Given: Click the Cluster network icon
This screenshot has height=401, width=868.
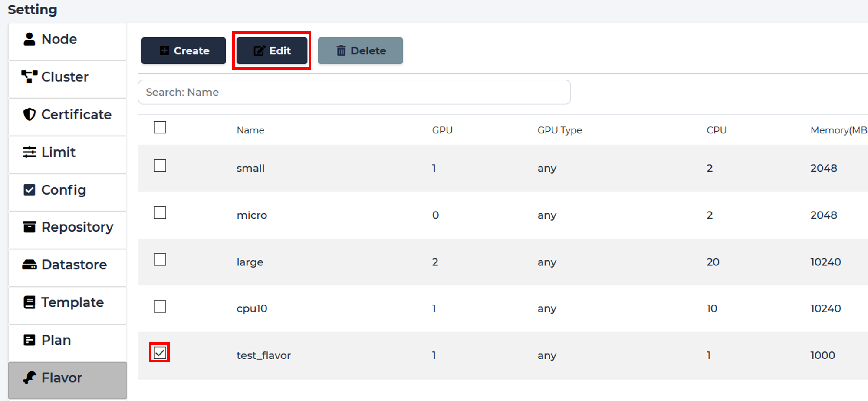Looking at the screenshot, I should pos(29,77).
